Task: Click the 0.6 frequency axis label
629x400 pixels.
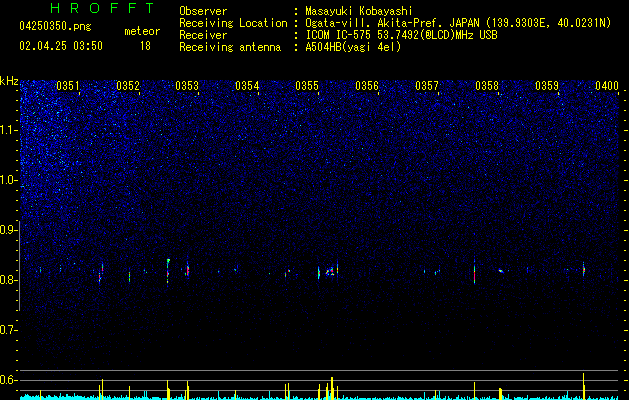Action: tap(9, 380)
